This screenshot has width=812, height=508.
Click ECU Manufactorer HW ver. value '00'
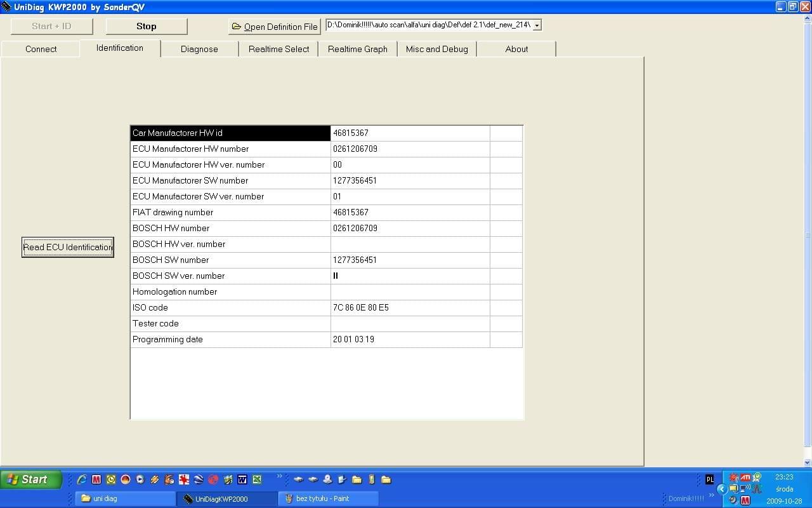(410, 165)
